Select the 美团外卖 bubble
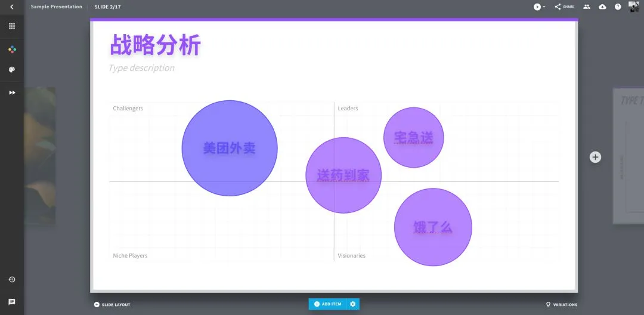 click(x=230, y=149)
